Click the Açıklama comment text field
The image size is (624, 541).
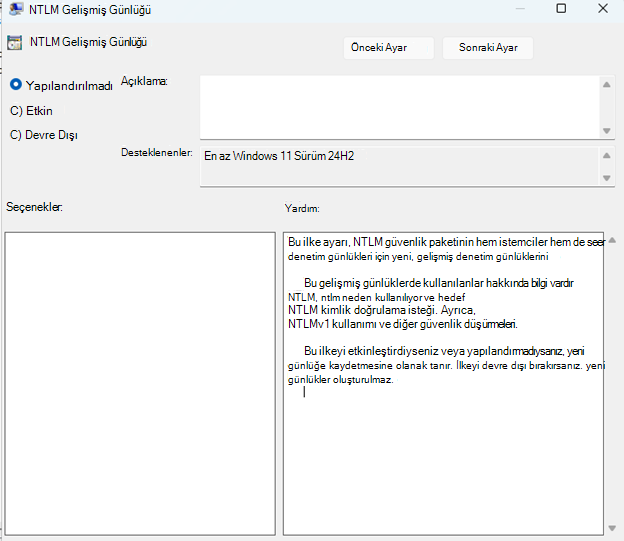click(400, 107)
